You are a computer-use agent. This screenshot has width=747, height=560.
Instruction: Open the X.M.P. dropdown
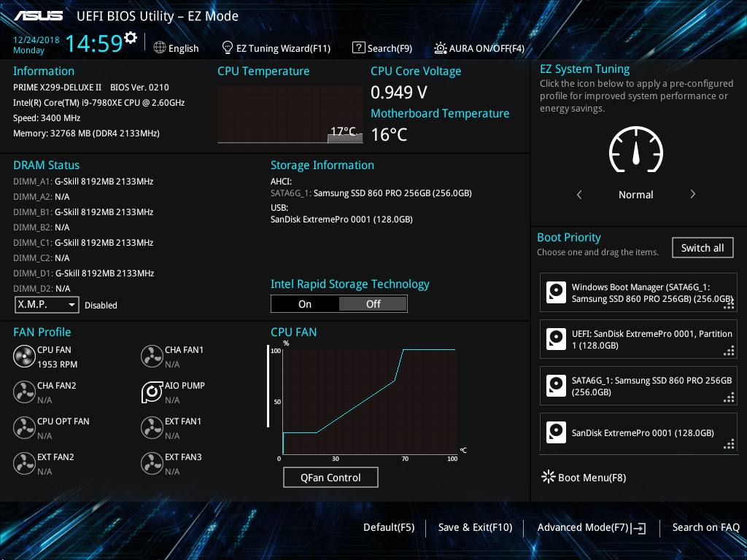[x=47, y=304]
